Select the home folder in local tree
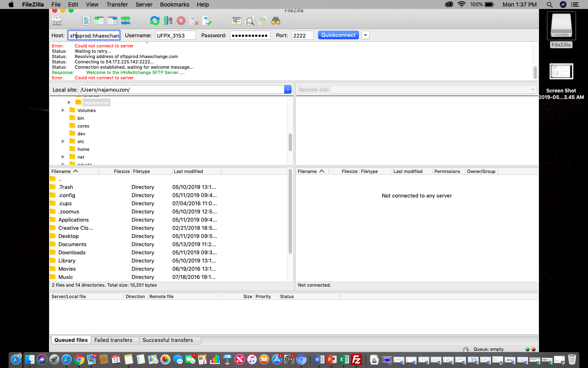Image resolution: width=588 pixels, height=368 pixels. pos(83,149)
